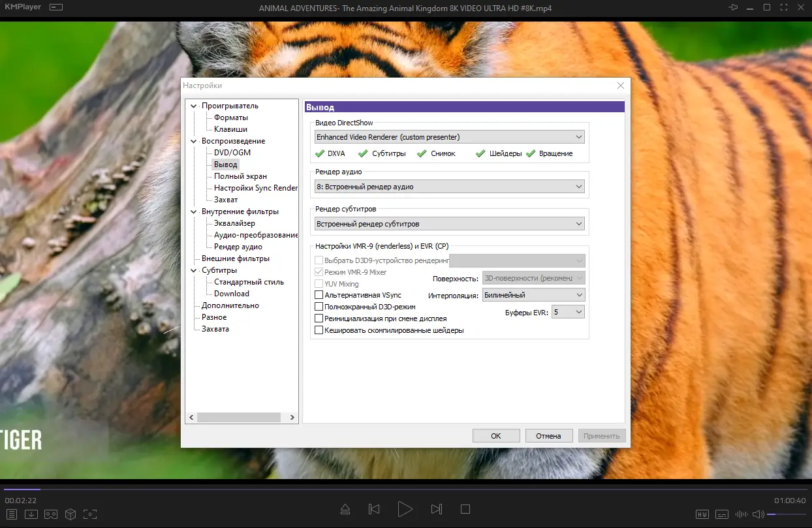This screenshot has width=812, height=528.
Task: Toggle the VR goggles mode icon
Action: [x=51, y=514]
